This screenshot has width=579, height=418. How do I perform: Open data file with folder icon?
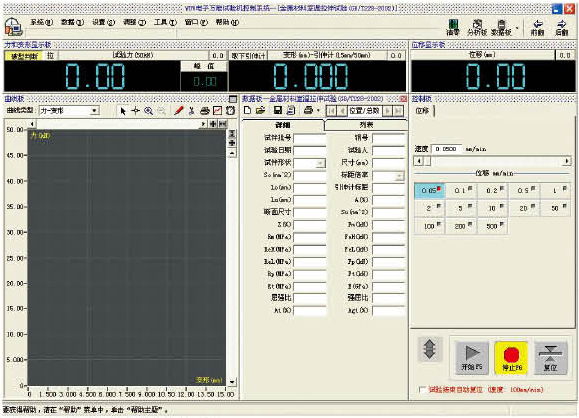pyautogui.click(x=261, y=110)
